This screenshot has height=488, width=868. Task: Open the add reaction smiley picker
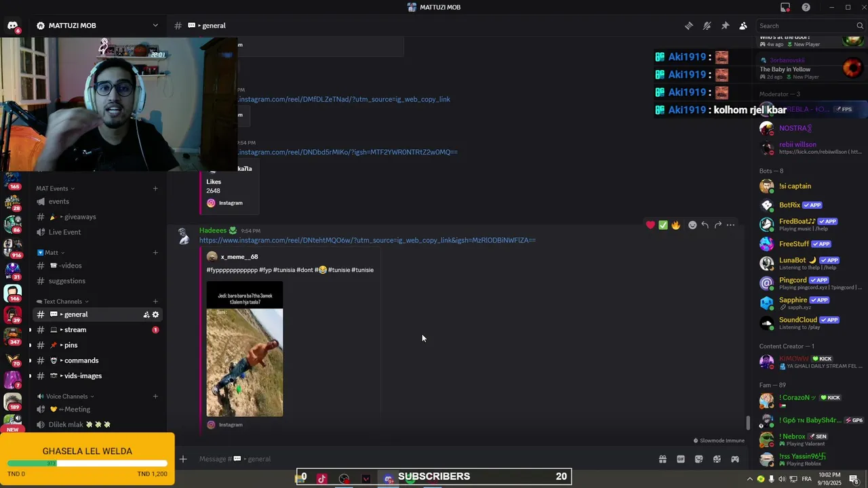click(x=692, y=225)
